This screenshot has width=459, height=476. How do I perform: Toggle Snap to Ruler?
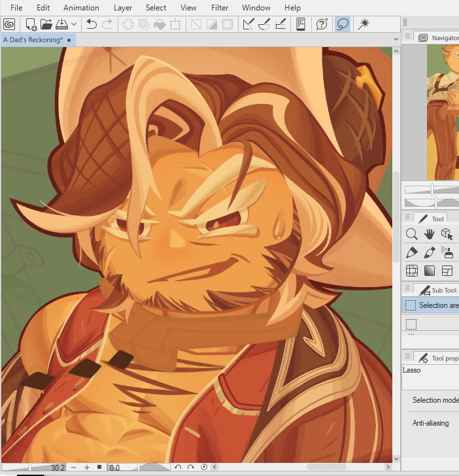[248, 24]
